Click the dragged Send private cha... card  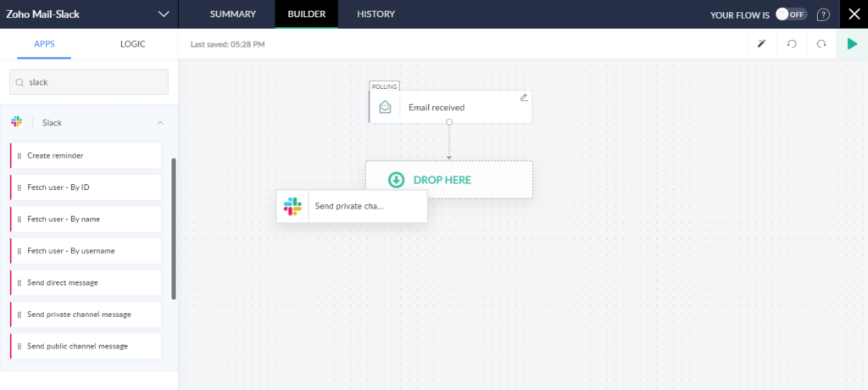coord(352,206)
